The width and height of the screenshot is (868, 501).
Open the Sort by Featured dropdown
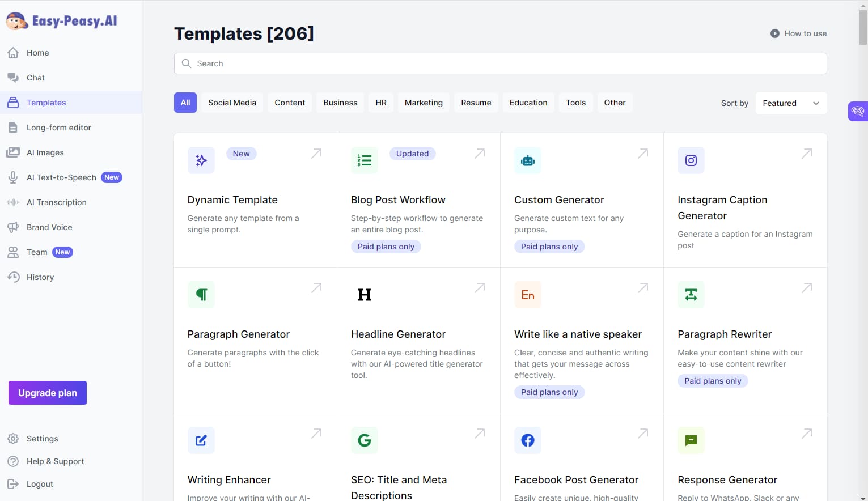point(791,103)
